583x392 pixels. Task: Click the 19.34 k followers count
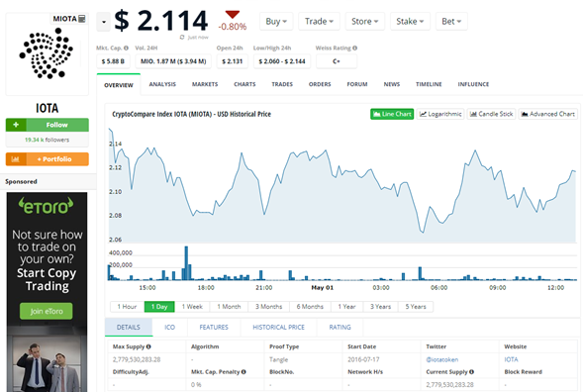click(x=48, y=140)
